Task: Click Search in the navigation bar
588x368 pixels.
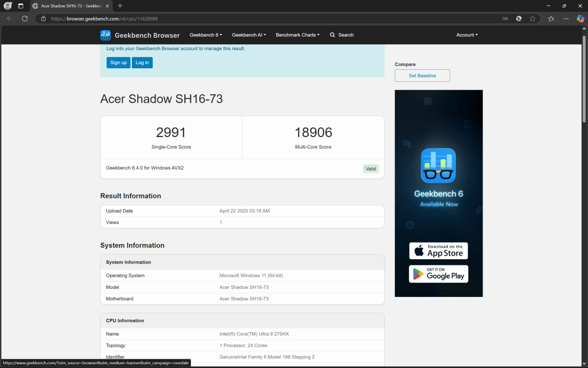Action: [x=342, y=35]
